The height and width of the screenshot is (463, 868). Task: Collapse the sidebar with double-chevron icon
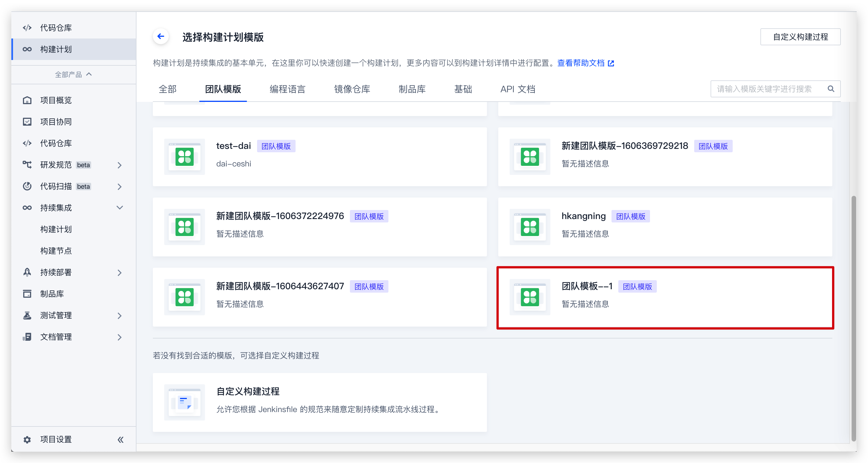[121, 440]
